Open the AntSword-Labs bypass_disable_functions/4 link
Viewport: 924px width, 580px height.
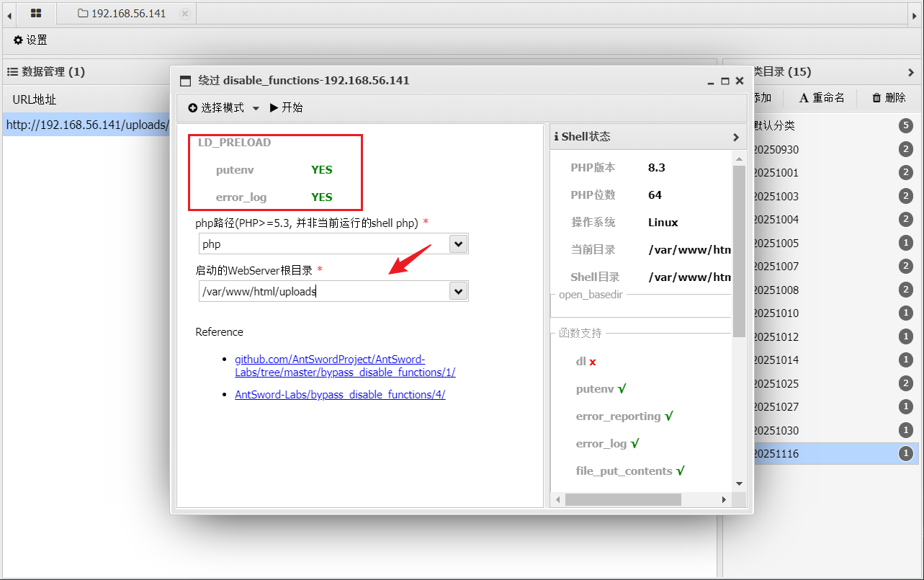click(x=340, y=394)
